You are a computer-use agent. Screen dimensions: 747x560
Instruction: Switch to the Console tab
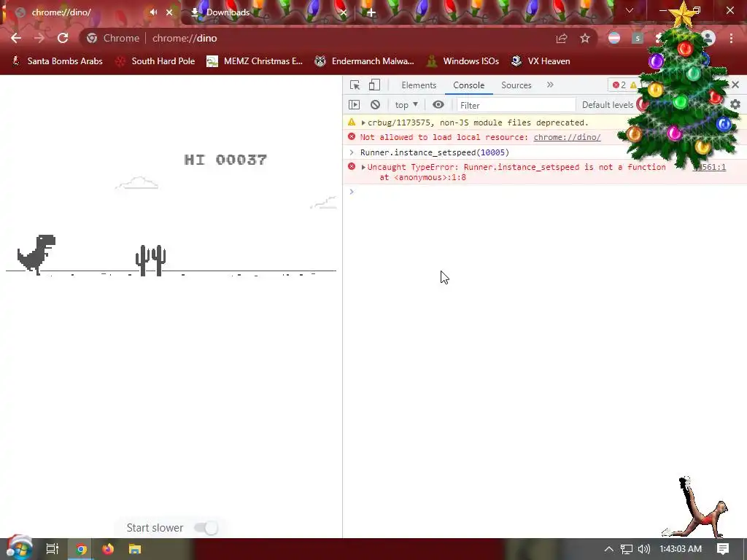469,85
